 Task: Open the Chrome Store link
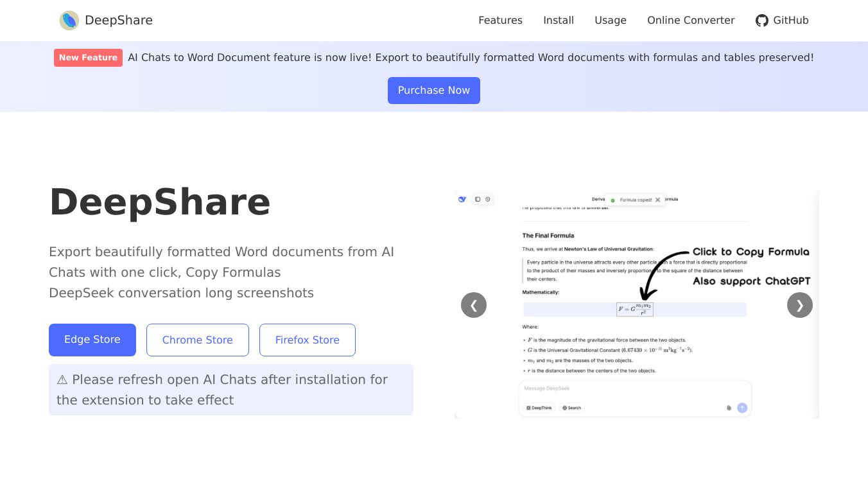pyautogui.click(x=198, y=340)
